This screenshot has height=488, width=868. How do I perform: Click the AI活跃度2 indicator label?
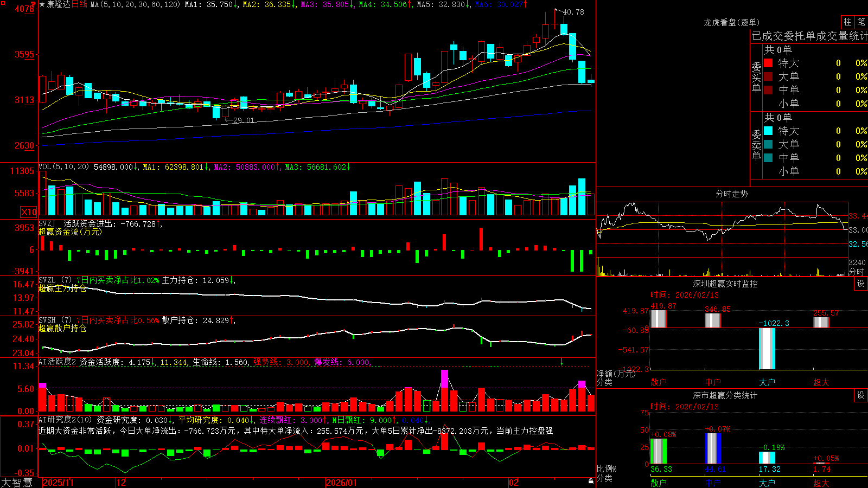tap(58, 362)
